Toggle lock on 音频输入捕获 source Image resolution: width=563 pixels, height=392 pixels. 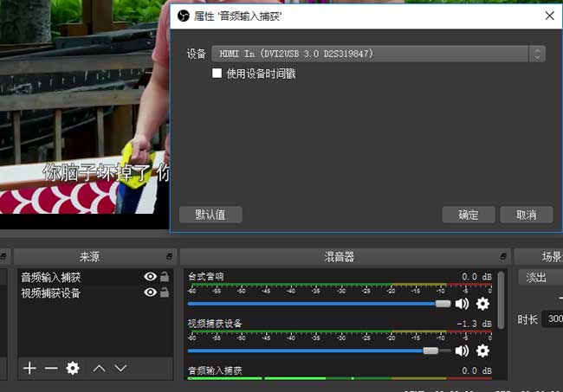tap(165, 277)
